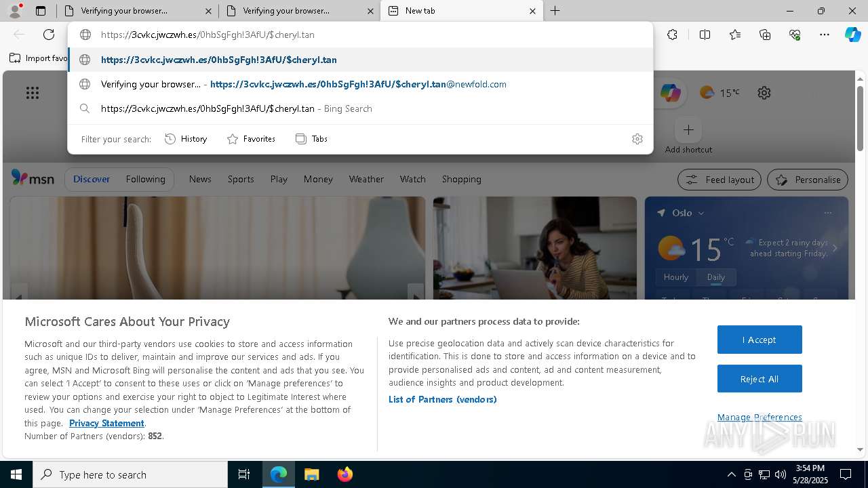
Task: Open Shopping section
Action: tap(461, 179)
